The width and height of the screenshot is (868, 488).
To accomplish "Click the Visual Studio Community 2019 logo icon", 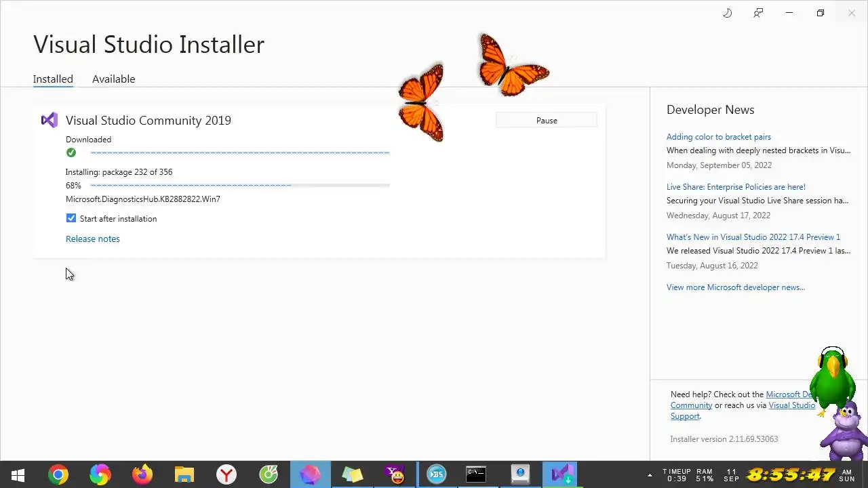I will coord(49,121).
